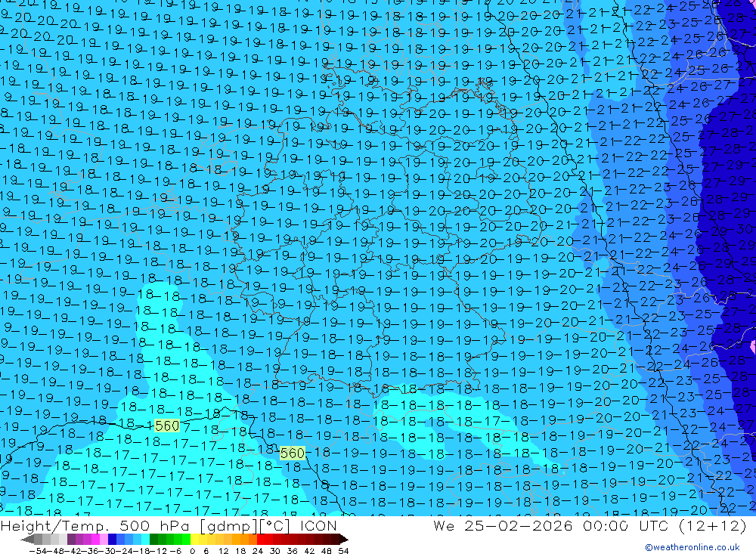Click the right-hand yellow 560 contour label

click(292, 453)
